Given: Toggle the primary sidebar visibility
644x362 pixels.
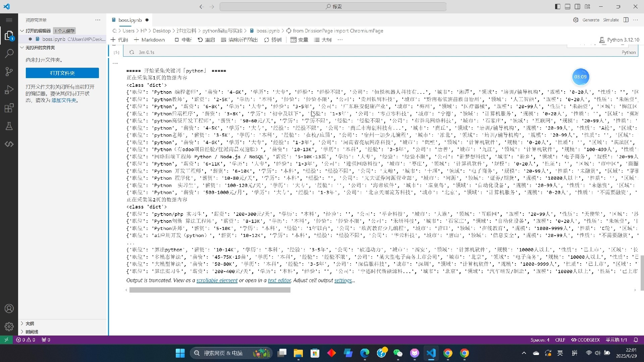Looking at the screenshot, I should (557, 6).
